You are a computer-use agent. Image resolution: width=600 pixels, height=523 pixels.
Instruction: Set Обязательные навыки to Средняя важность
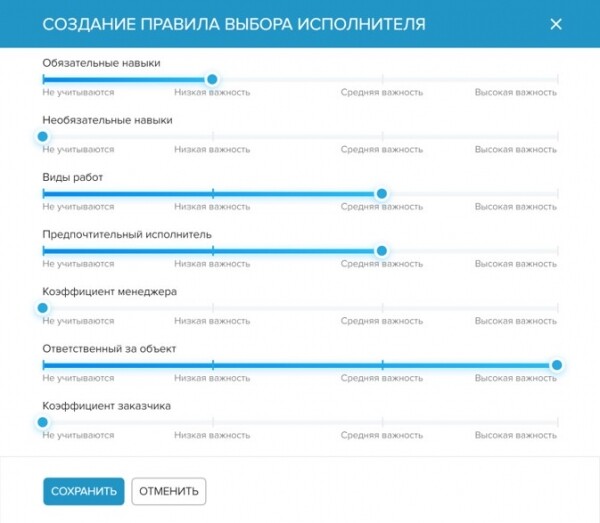click(382, 79)
